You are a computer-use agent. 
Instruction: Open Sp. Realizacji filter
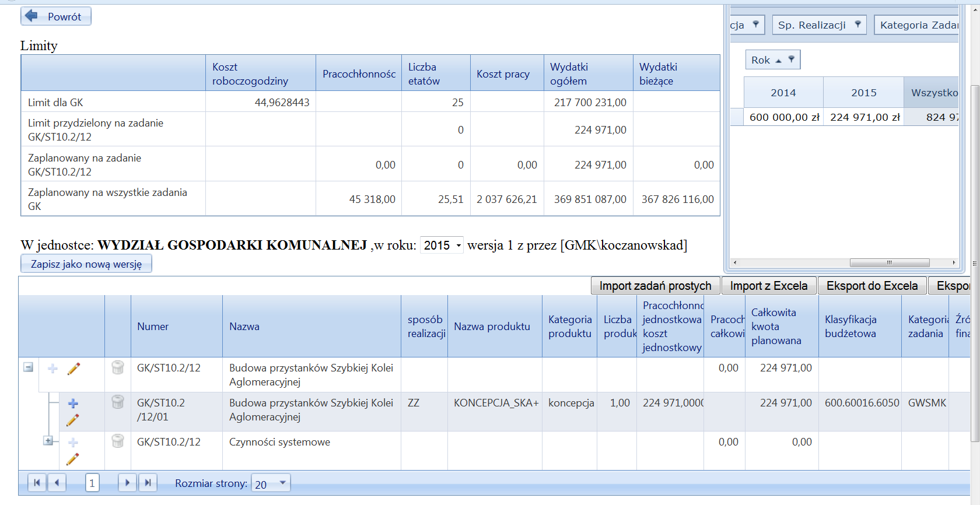(x=819, y=25)
